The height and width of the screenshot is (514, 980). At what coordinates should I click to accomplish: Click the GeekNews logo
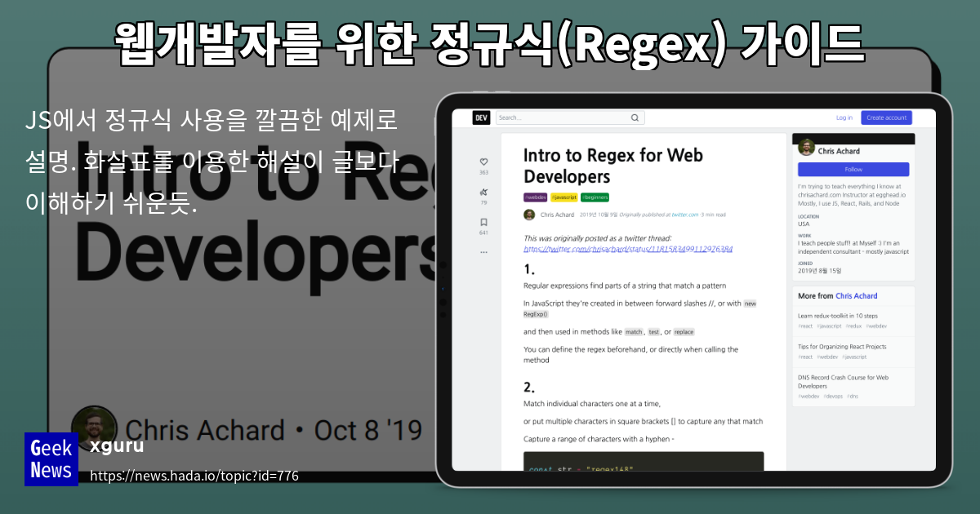point(51,459)
